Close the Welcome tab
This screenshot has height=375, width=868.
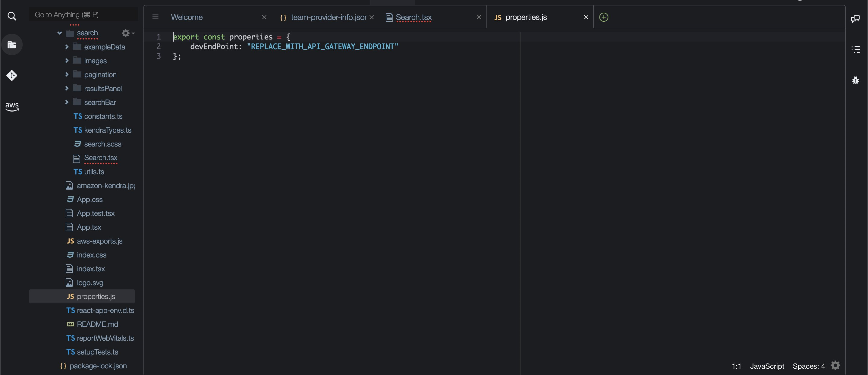coord(264,17)
